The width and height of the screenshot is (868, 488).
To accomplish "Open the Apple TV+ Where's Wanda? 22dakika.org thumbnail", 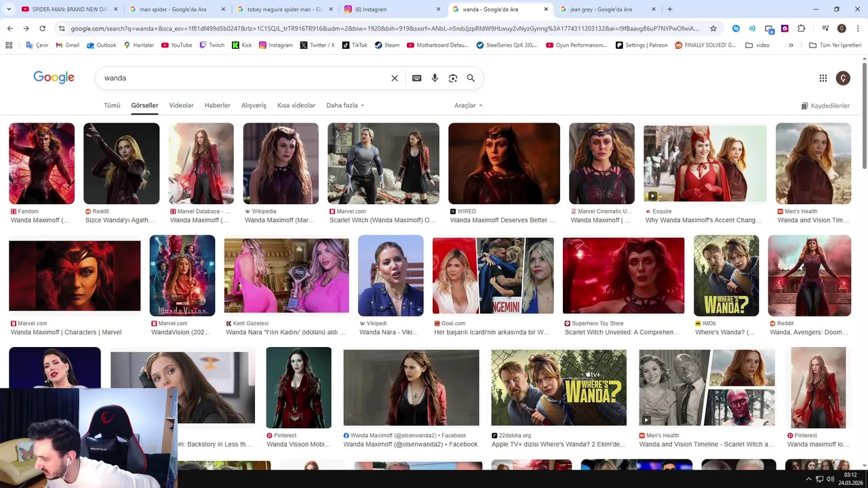I will [559, 388].
